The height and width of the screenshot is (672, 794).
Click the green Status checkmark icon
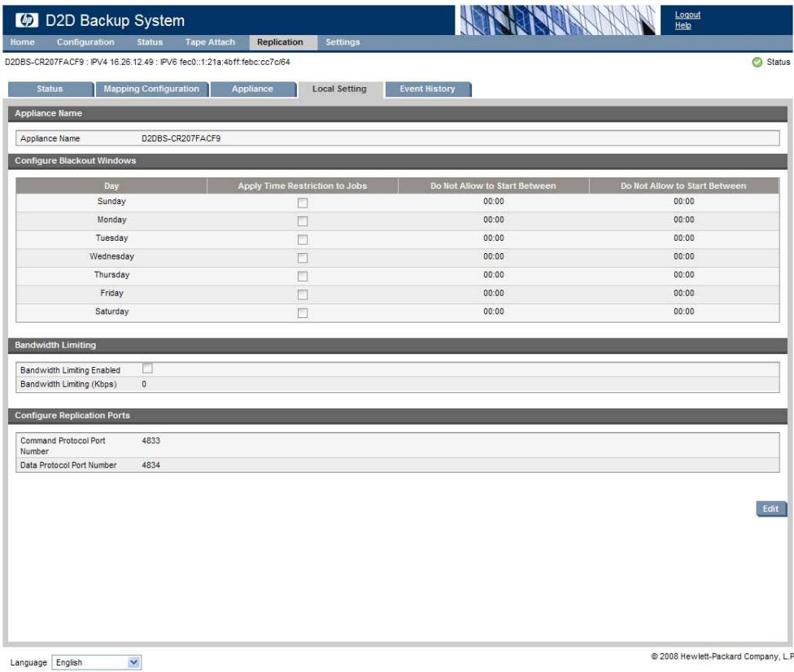pos(757,62)
